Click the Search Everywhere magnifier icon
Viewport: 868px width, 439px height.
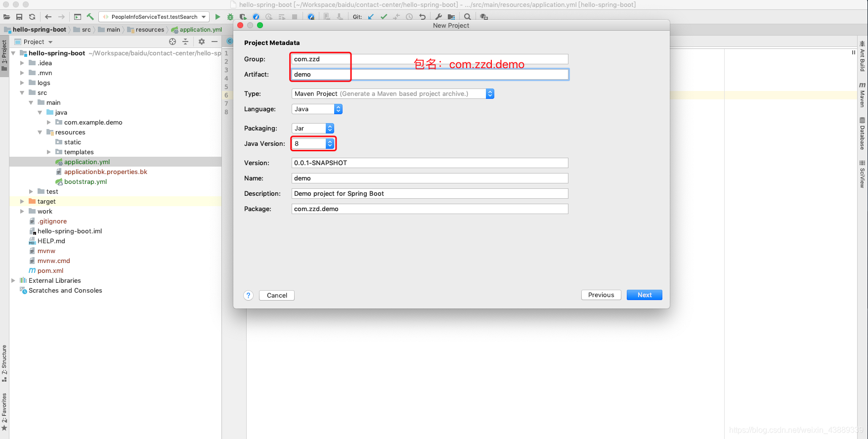pos(467,17)
